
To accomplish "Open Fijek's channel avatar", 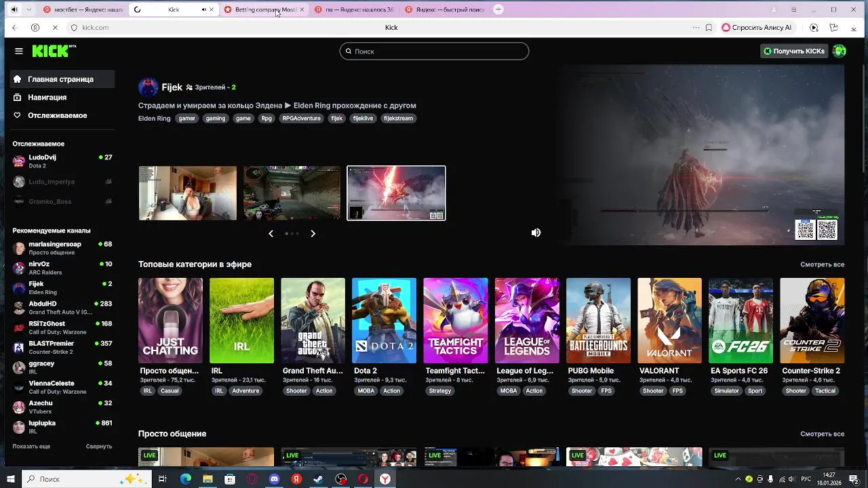I will pos(148,87).
